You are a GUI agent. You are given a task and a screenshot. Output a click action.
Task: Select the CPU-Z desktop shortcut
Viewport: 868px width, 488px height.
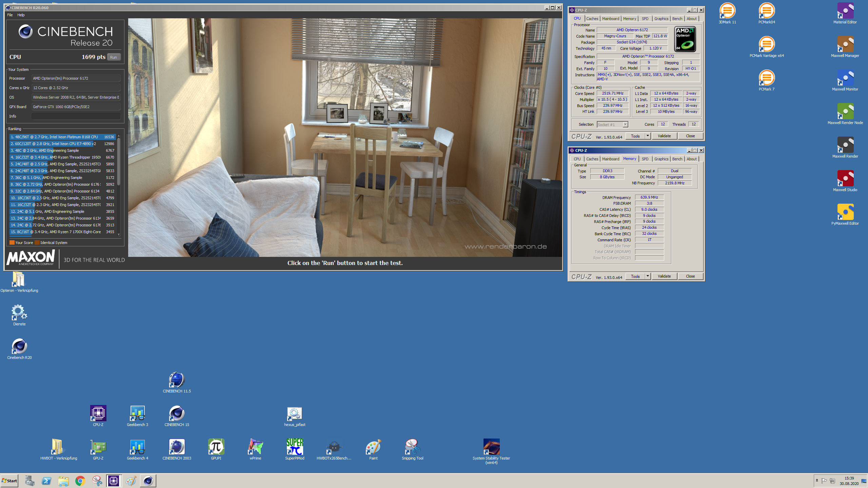[98, 416]
